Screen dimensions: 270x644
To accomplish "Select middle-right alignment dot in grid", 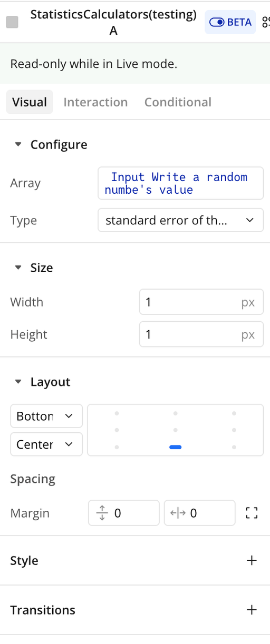I will point(234,430).
